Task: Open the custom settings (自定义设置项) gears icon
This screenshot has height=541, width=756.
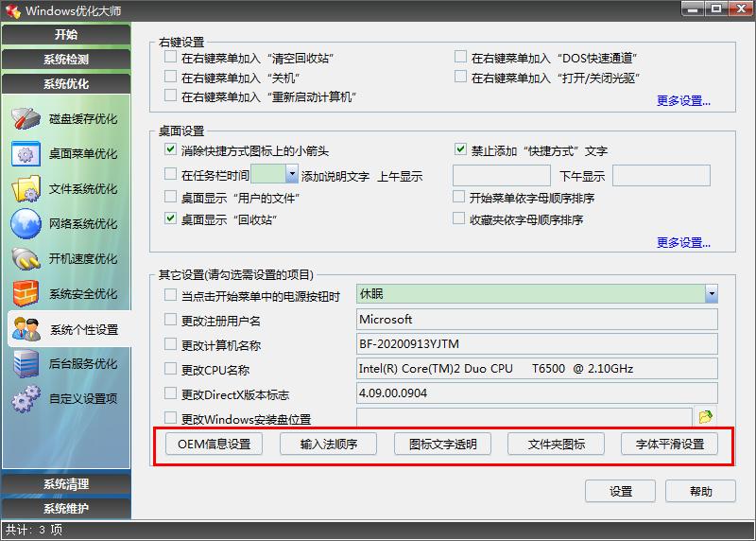Action: tap(26, 398)
